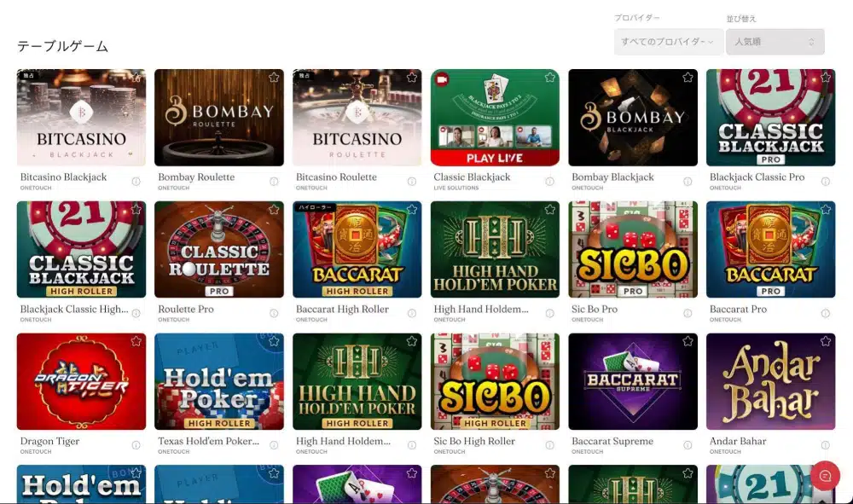Mark Sic Bo Pro as favorite
The image size is (853, 504).
tap(688, 209)
